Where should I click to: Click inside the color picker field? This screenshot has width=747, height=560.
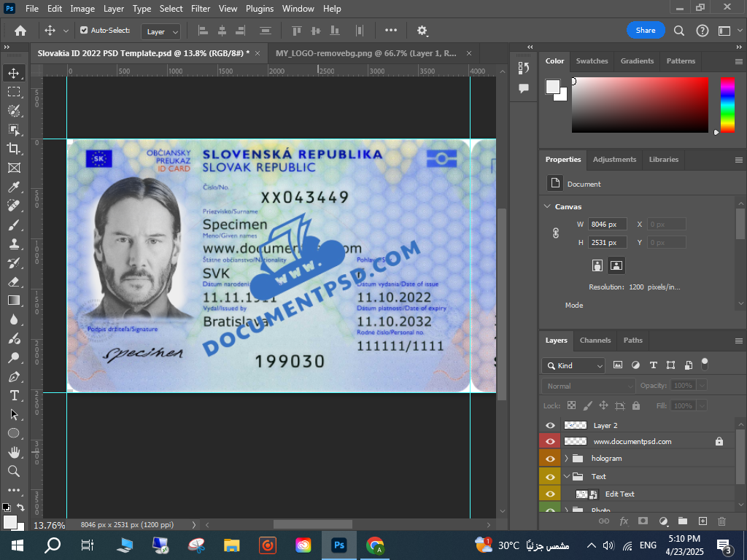pos(640,105)
